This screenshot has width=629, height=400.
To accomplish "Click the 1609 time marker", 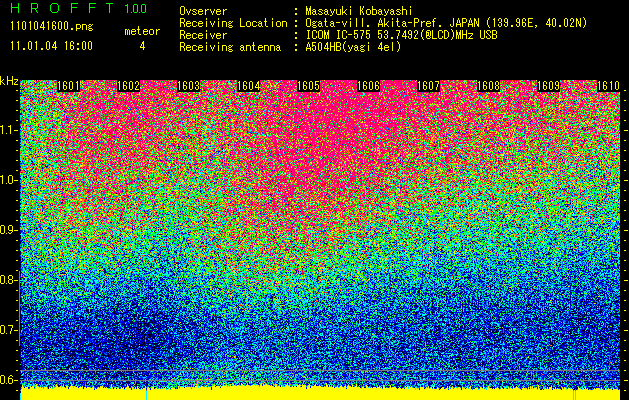I will pos(548,86).
